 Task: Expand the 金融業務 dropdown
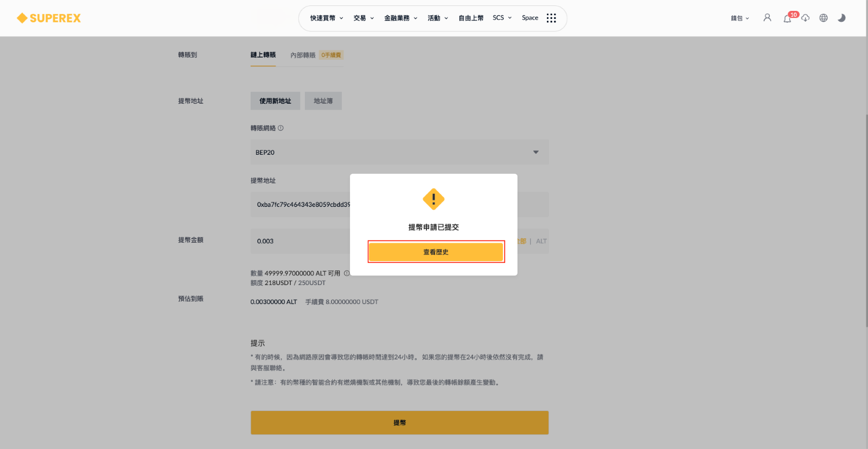click(x=401, y=18)
